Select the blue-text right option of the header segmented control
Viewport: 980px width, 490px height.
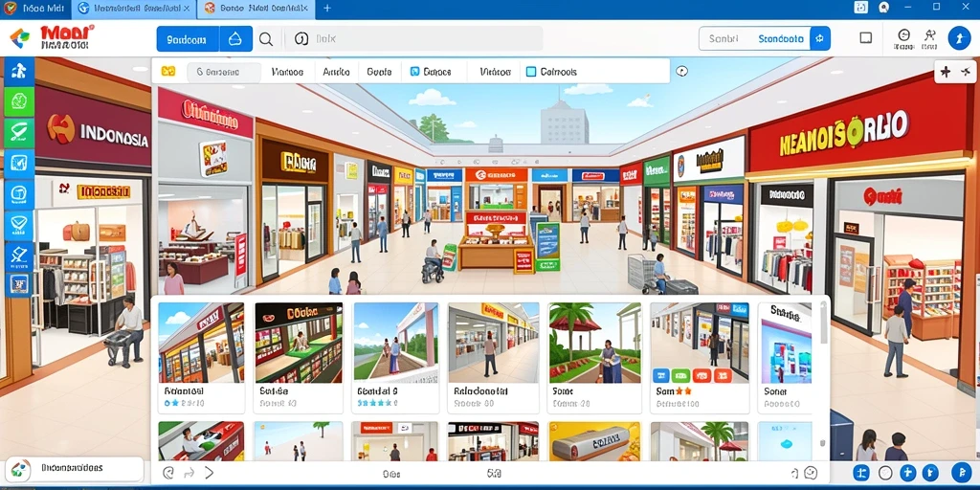pyautogui.click(x=781, y=38)
